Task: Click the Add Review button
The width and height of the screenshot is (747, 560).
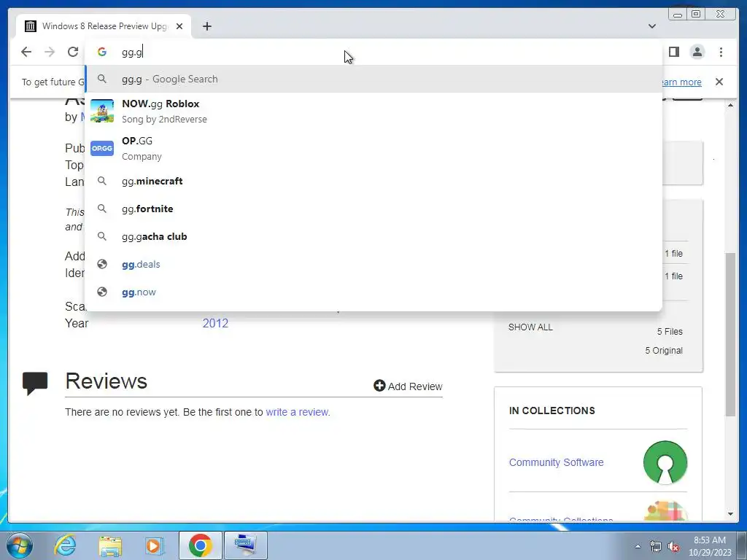Action: click(x=408, y=386)
